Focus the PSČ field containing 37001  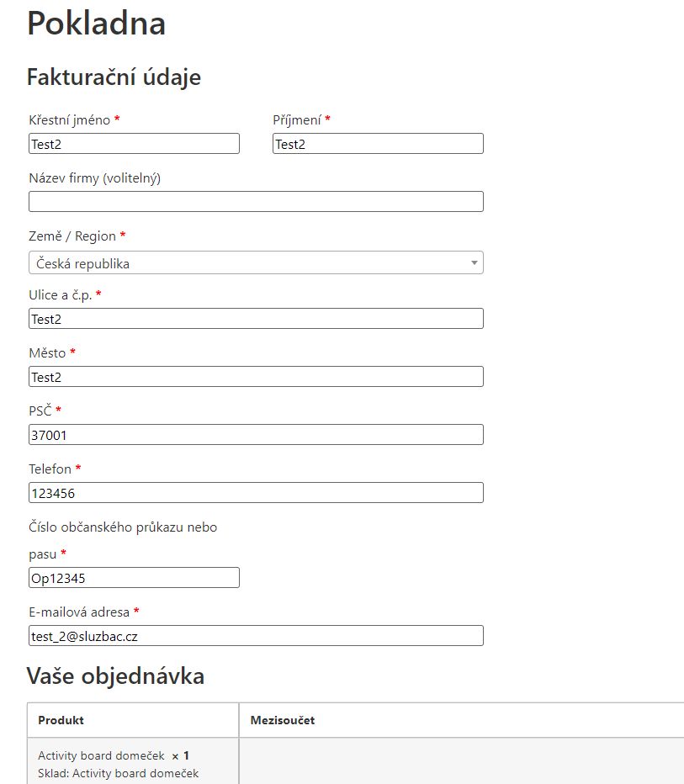click(x=256, y=435)
